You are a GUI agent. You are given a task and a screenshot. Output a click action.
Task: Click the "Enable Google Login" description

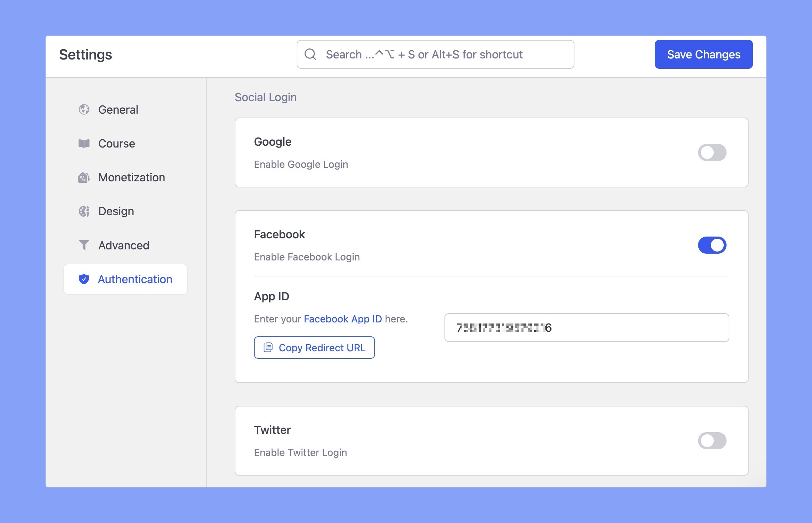pos(301,164)
